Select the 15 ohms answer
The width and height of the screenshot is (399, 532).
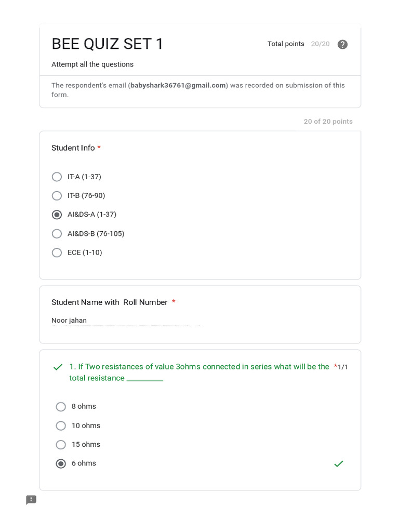point(61,445)
